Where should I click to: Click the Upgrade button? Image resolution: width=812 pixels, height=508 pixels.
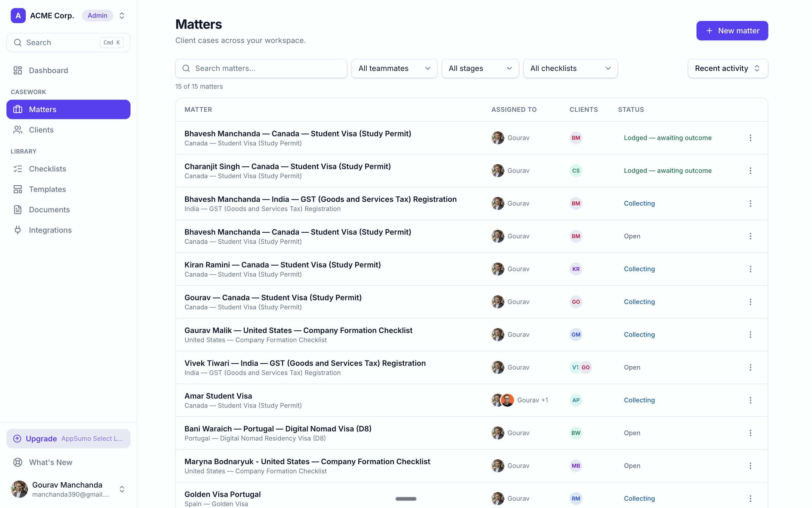(x=68, y=438)
